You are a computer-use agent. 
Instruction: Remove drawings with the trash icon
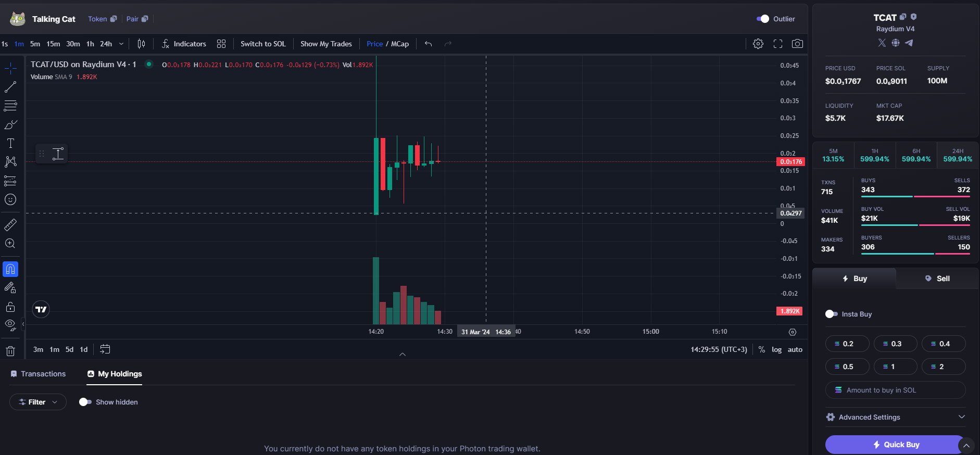10,351
